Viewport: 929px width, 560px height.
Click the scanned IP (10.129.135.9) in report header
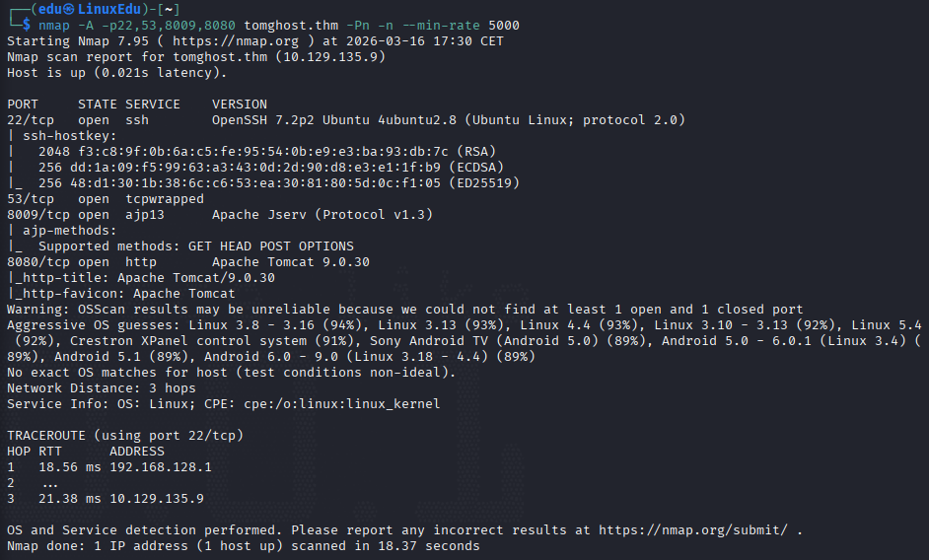(x=330, y=57)
